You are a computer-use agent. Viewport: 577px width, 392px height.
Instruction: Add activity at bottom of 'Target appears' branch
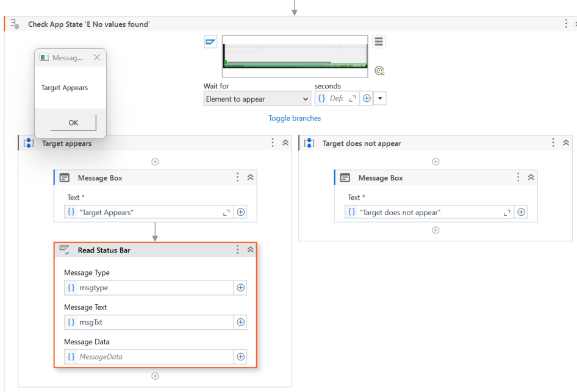(156, 376)
